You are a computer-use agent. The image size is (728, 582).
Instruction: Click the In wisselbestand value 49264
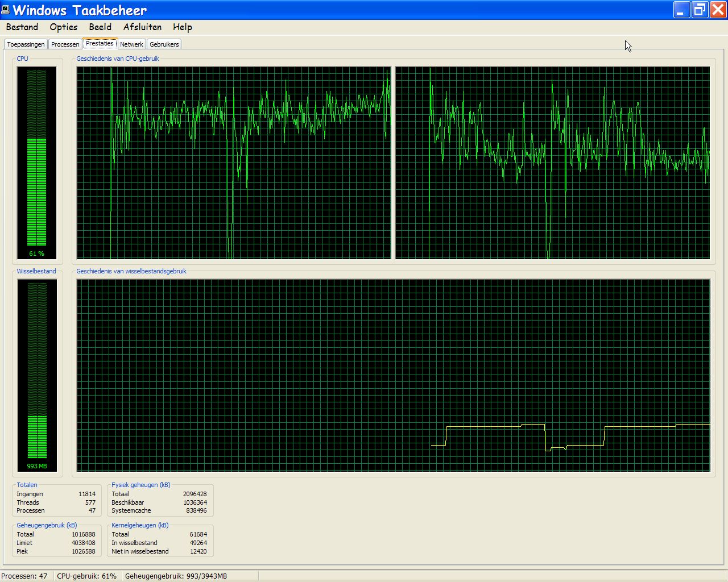tap(198, 543)
